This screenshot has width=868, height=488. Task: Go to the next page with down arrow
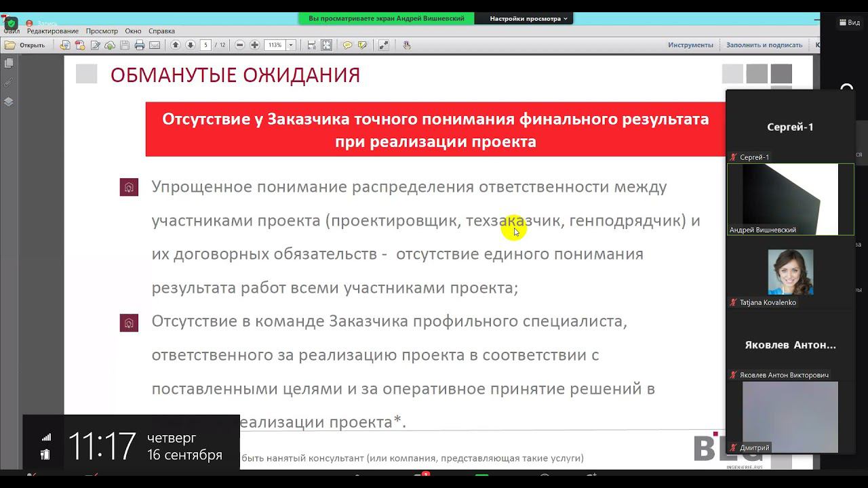point(191,45)
